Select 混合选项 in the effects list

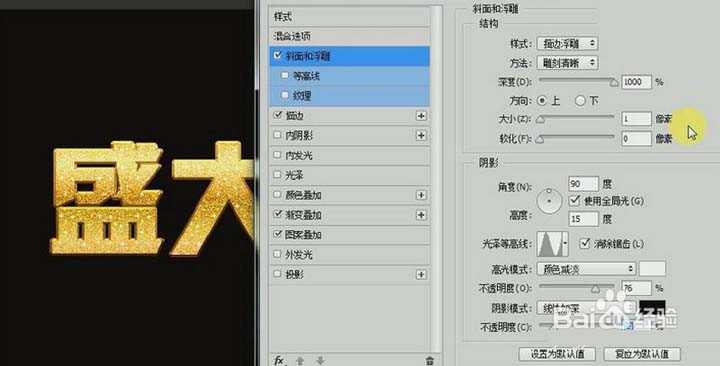pos(350,36)
